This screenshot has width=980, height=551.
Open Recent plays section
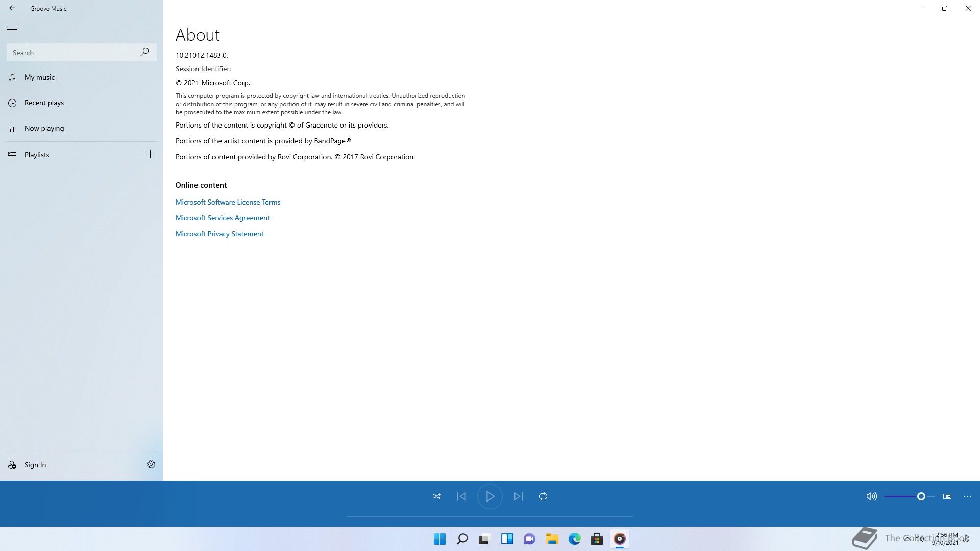pyautogui.click(x=44, y=103)
